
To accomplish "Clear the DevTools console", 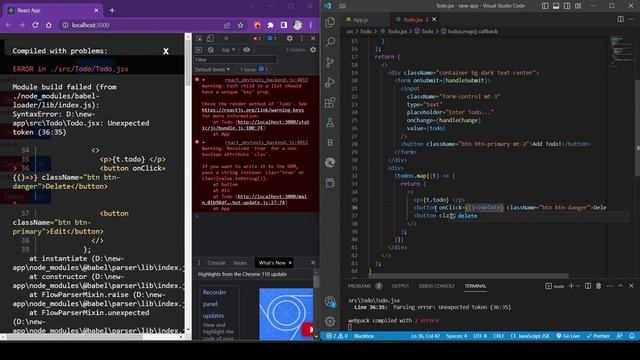I will (211, 50).
